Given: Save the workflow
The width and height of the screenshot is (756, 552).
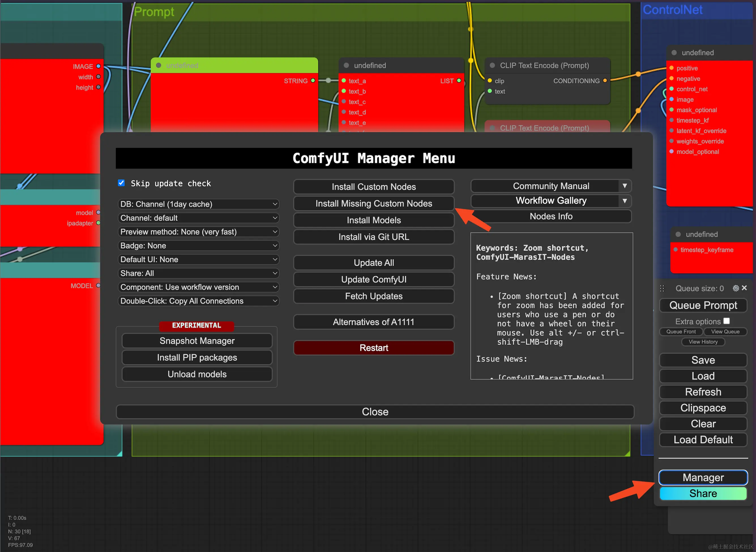Looking at the screenshot, I should (x=703, y=360).
